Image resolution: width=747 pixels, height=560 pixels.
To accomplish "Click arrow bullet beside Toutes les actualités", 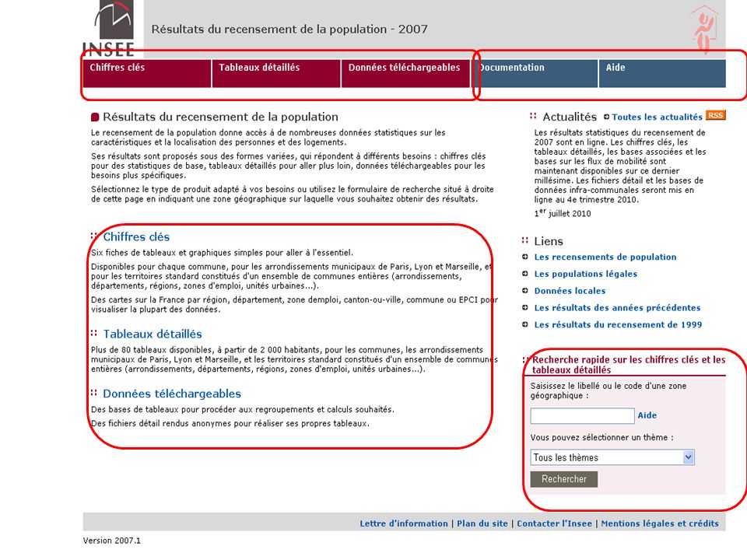I will [x=606, y=117].
